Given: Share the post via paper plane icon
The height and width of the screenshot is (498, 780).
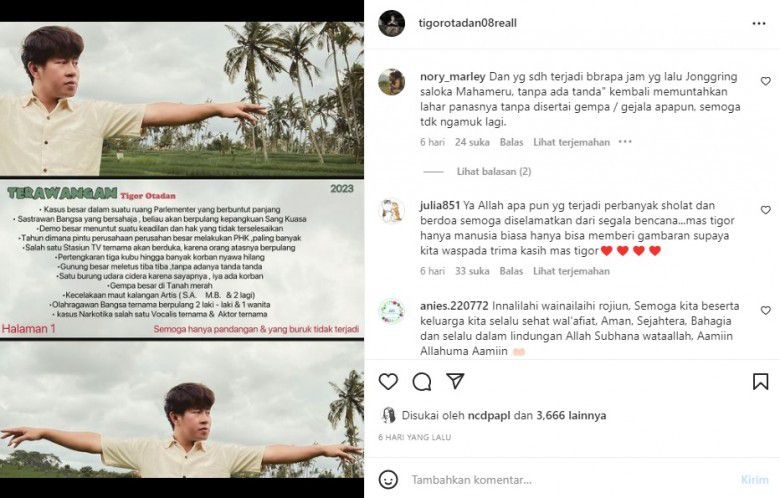Looking at the screenshot, I should tap(455, 381).
